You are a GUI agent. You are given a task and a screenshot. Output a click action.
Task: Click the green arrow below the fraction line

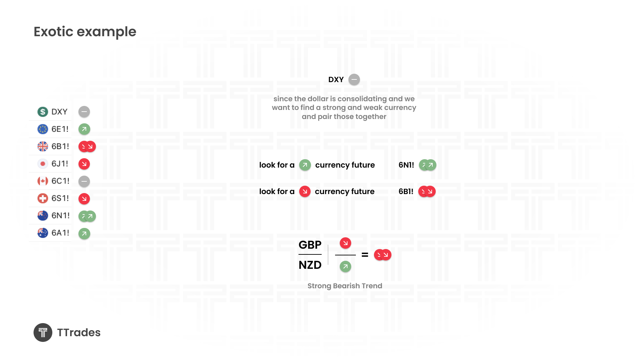(x=345, y=267)
